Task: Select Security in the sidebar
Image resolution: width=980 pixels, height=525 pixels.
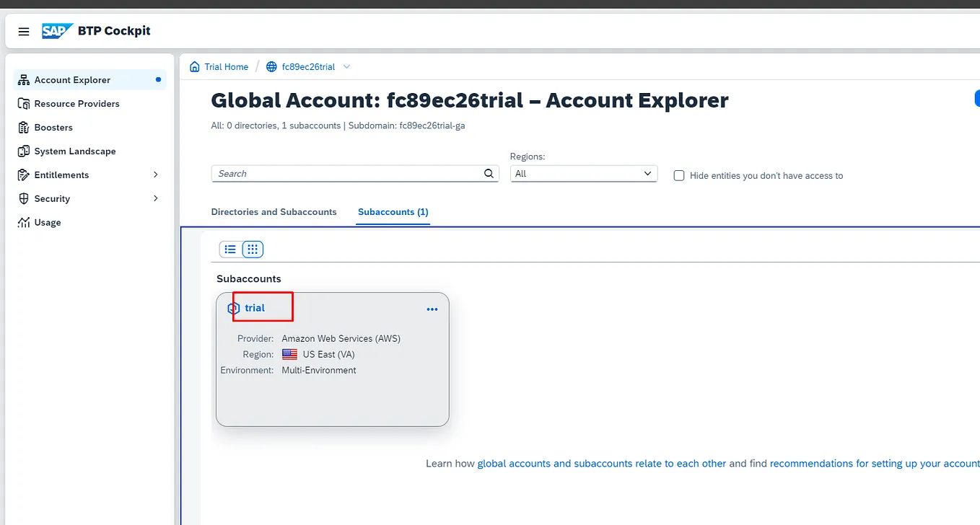Action: [90, 199]
